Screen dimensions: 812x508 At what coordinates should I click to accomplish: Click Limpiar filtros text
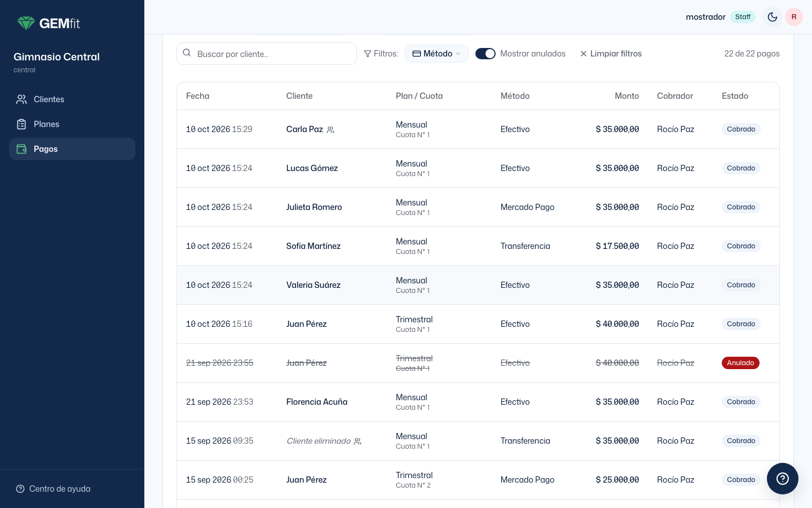(616, 54)
